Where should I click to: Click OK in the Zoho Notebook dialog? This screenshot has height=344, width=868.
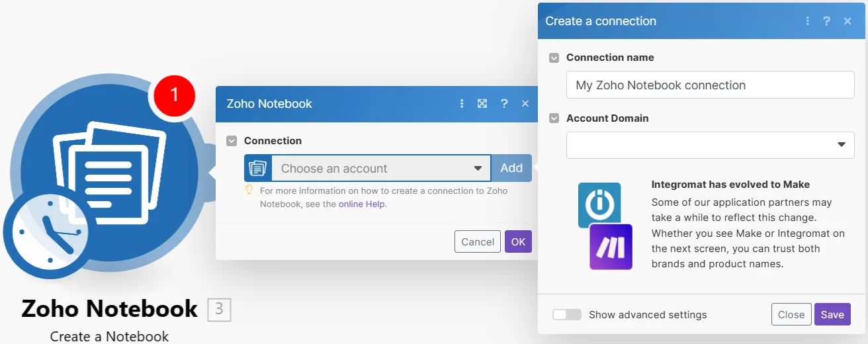click(518, 241)
